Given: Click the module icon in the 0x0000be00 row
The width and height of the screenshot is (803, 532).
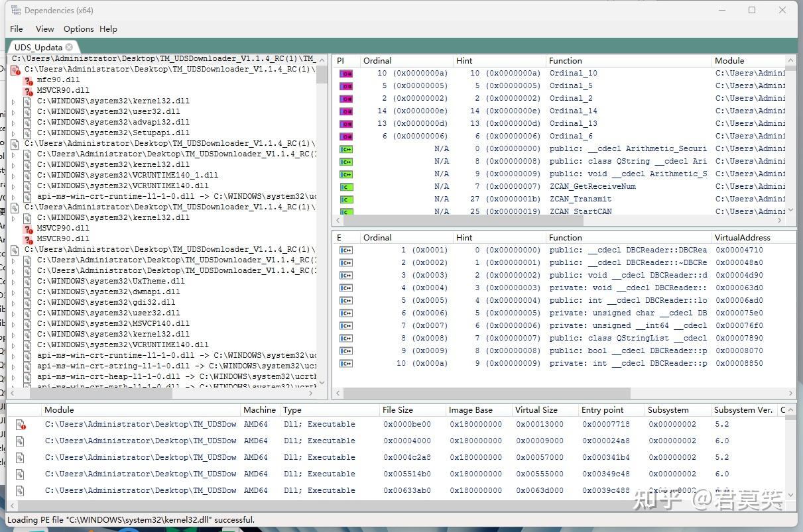Looking at the screenshot, I should [21, 425].
